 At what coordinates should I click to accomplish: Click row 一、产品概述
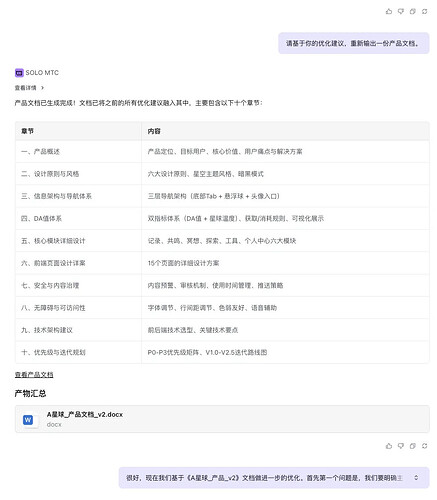pyautogui.click(x=222, y=151)
